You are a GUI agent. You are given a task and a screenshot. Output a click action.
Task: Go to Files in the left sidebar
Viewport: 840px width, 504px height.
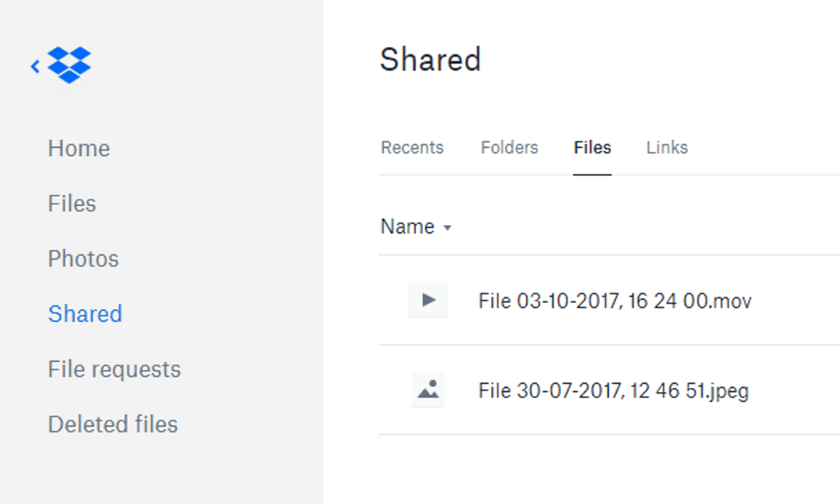(x=71, y=203)
